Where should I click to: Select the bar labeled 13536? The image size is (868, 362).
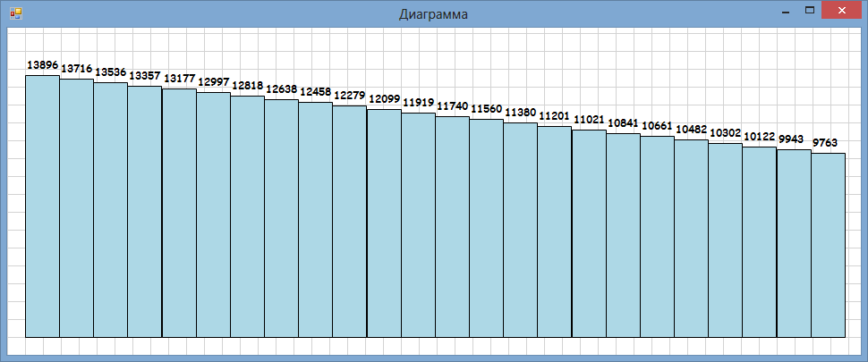click(111, 209)
